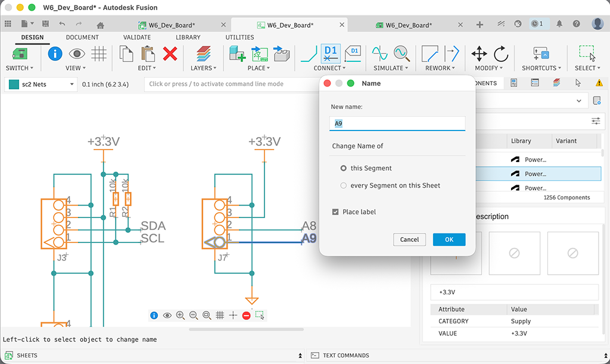This screenshot has height=364, width=610.
Task: Click the Add Part icon
Action: tap(237, 54)
